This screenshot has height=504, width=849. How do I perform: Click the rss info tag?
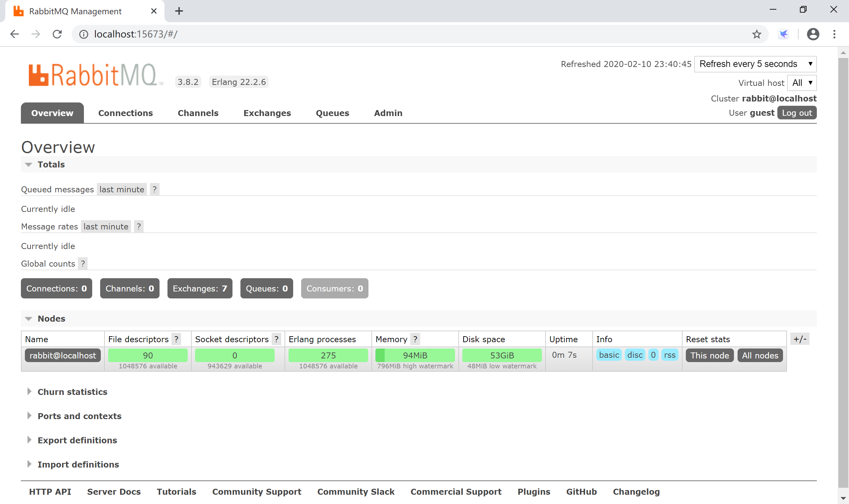(670, 355)
